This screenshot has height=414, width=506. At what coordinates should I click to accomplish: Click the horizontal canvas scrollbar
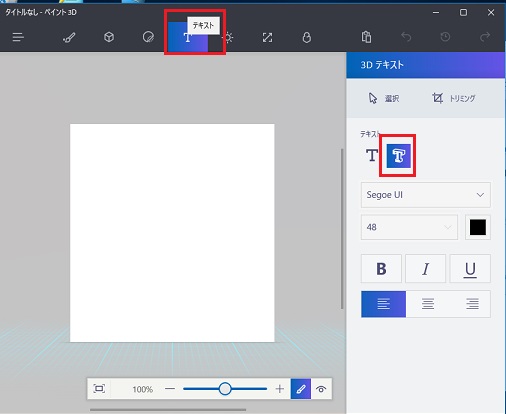click(168, 410)
